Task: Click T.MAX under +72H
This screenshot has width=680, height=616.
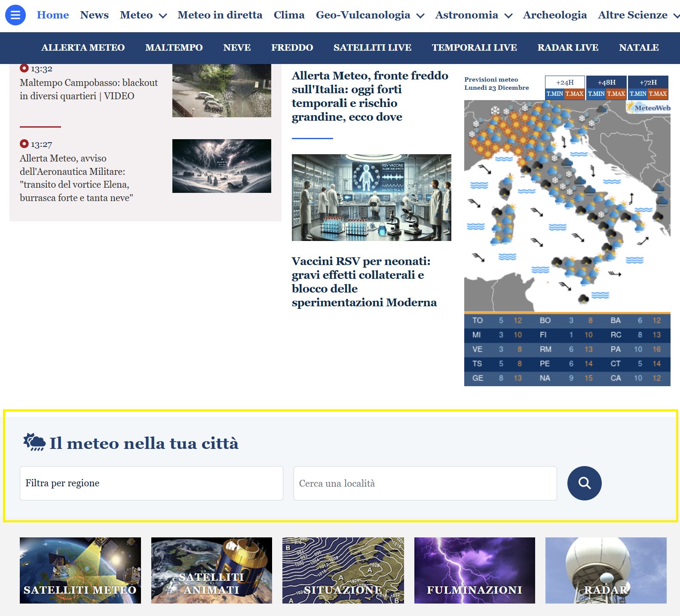Action: tap(658, 94)
